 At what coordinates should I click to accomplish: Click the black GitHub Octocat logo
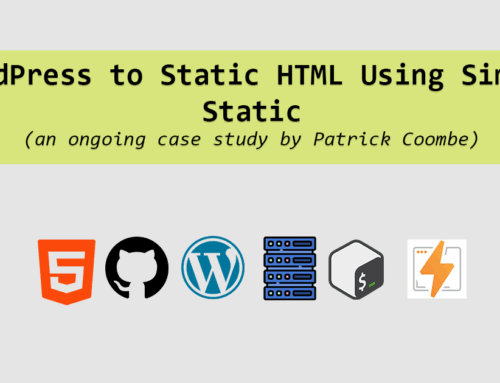click(x=137, y=268)
